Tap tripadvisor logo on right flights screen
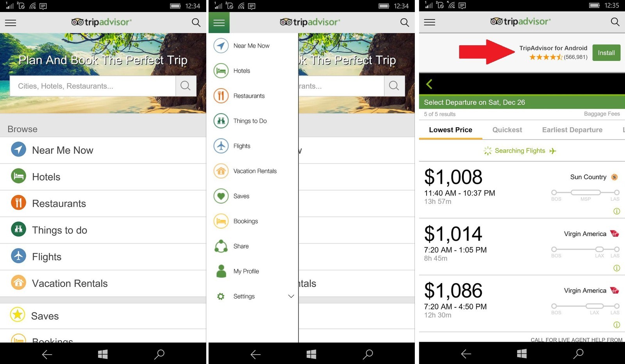Image resolution: width=625 pixels, height=364 pixels. click(x=520, y=21)
